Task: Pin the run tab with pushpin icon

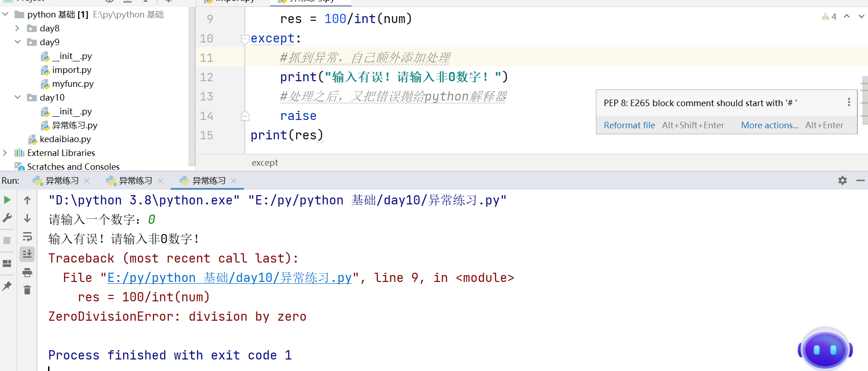Action: coord(7,287)
